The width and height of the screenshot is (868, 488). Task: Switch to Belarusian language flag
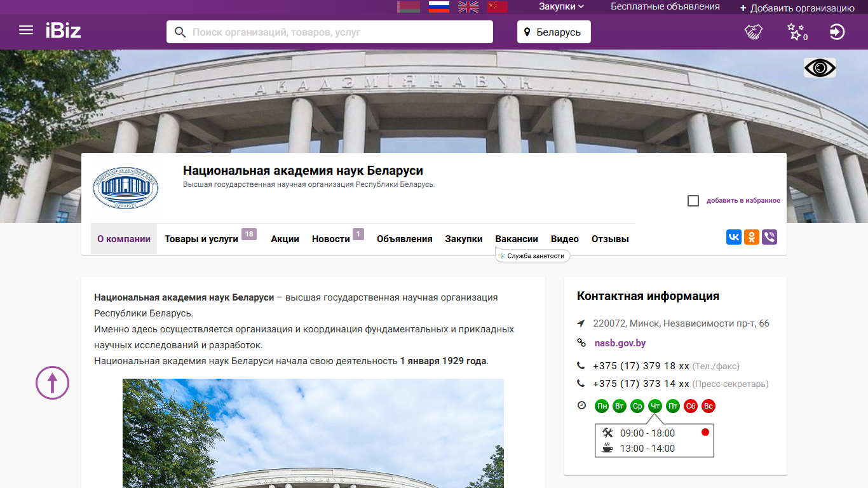pos(409,7)
